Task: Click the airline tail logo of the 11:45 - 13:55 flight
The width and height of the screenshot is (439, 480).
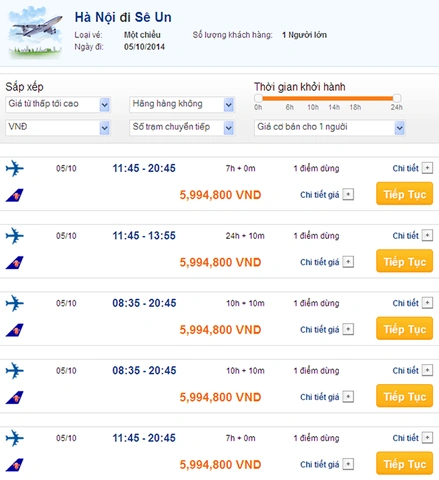Action: point(15,263)
